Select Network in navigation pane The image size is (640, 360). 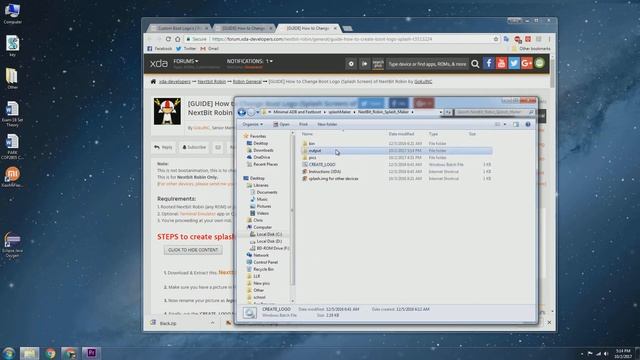click(x=261, y=255)
